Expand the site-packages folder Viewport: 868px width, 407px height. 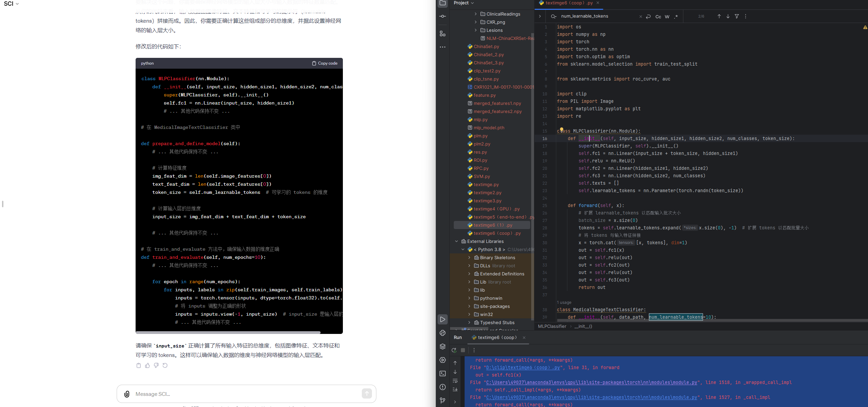pos(469,306)
